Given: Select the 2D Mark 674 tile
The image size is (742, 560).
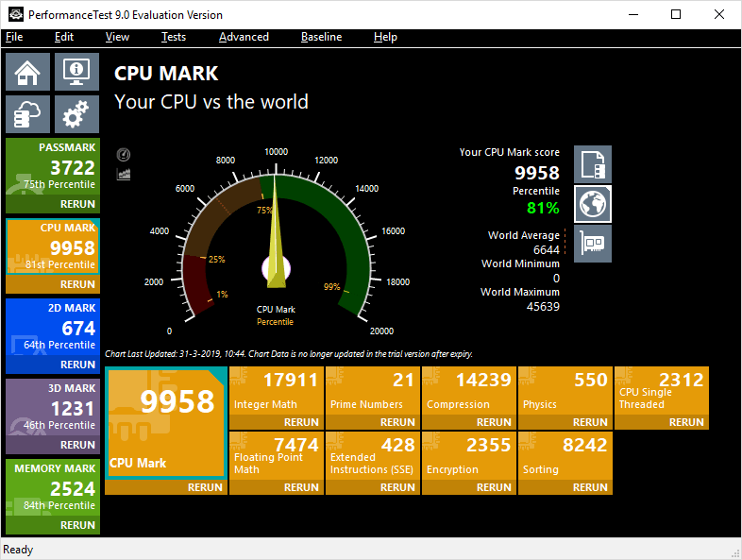Looking at the screenshot, I should point(53,327).
